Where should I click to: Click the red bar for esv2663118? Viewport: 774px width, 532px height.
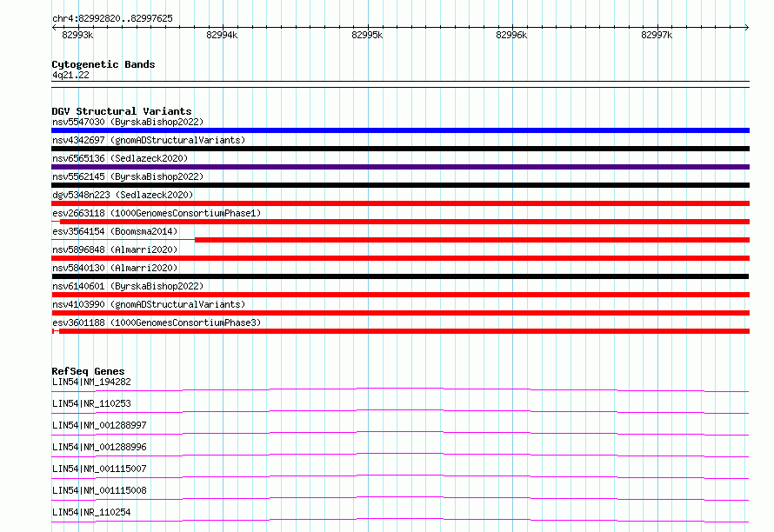(x=404, y=222)
